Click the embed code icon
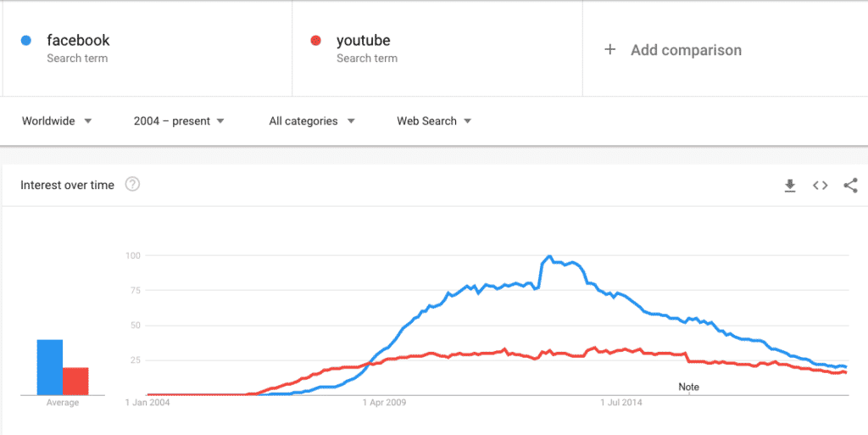The height and width of the screenshot is (435, 868). tap(820, 186)
